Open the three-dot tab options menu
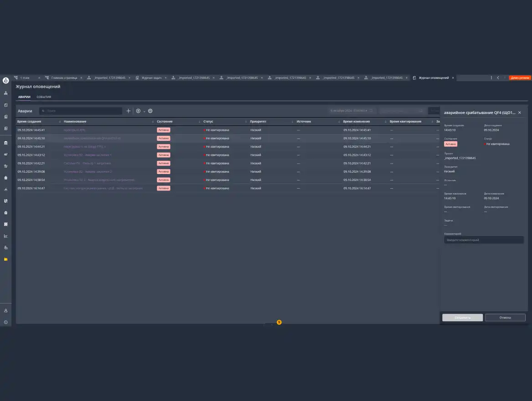532x401 pixels. pos(491,78)
